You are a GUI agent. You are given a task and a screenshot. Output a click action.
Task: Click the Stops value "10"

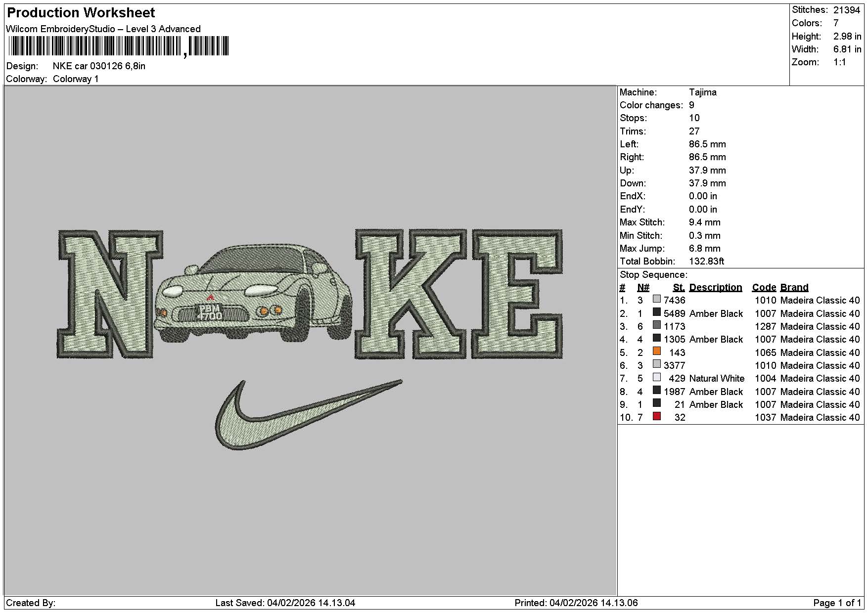point(694,118)
